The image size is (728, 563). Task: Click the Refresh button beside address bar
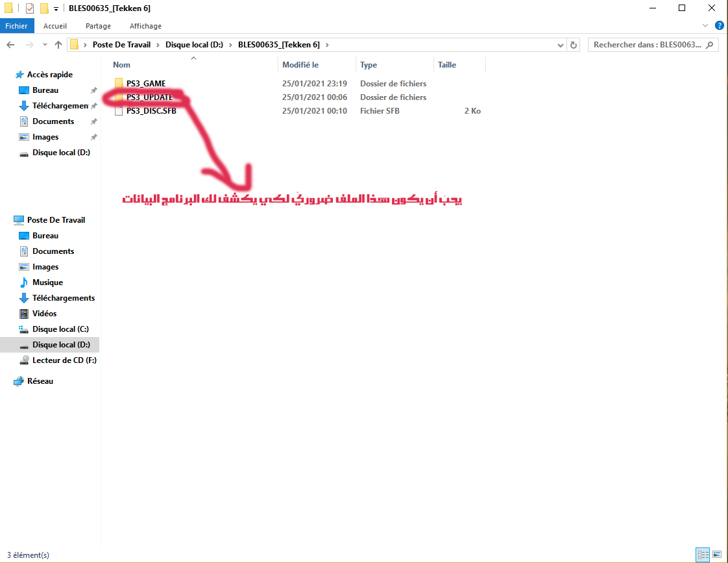(574, 45)
